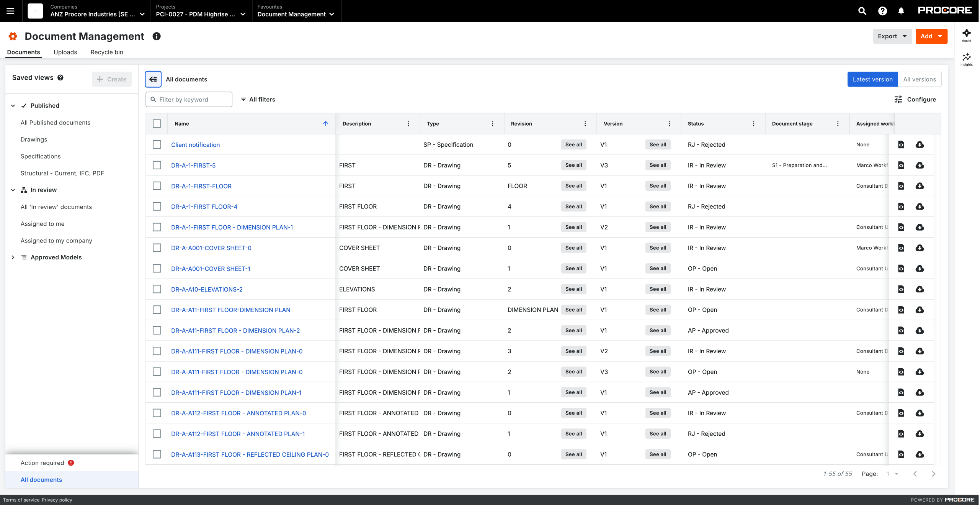Check the box for DR-A-A10-ELEVATIONS-2
The height and width of the screenshot is (505, 980).
[x=157, y=289]
